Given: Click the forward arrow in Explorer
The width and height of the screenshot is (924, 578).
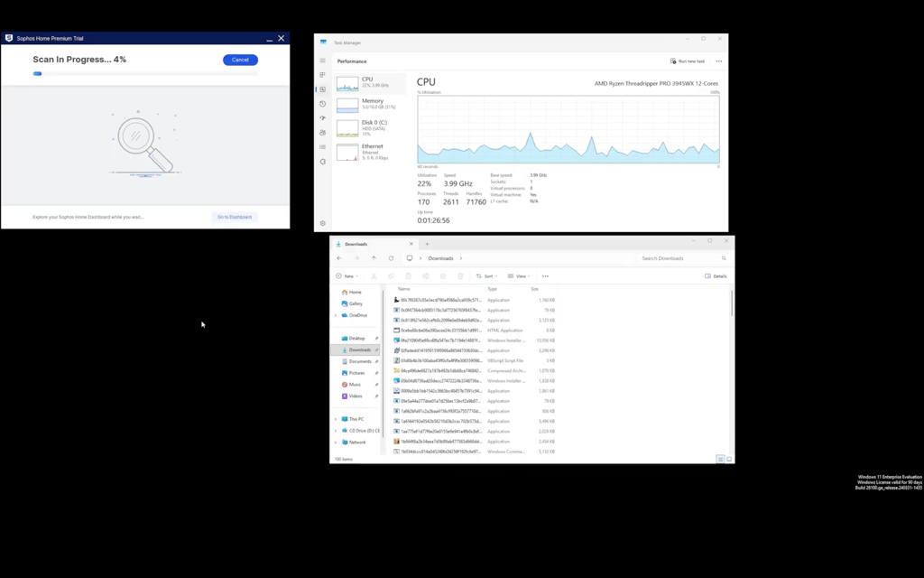Looking at the screenshot, I should [x=356, y=258].
